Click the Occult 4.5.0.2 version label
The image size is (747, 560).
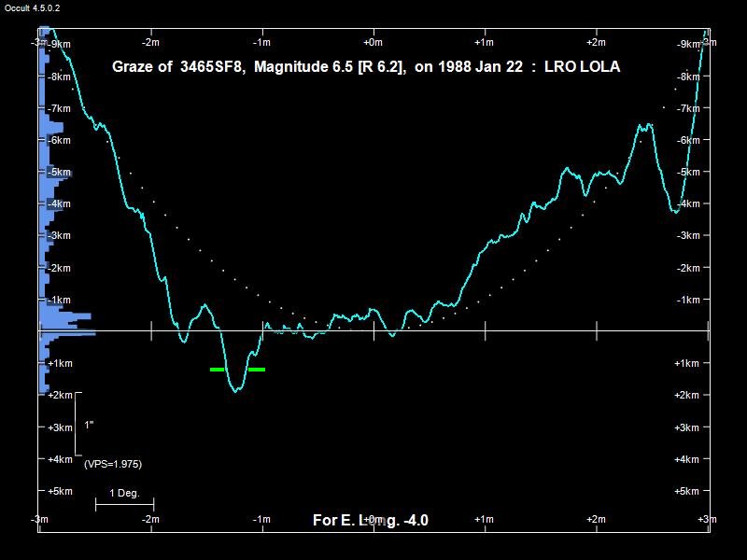click(33, 7)
